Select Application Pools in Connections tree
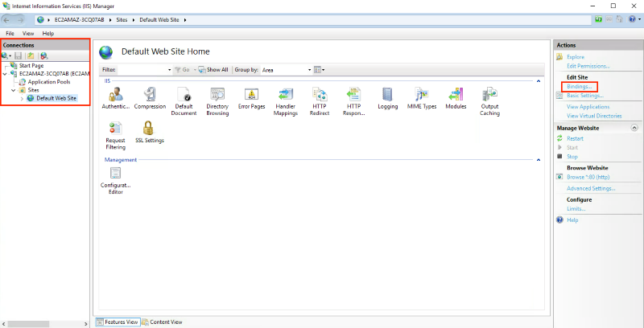The image size is (644, 328). click(49, 82)
